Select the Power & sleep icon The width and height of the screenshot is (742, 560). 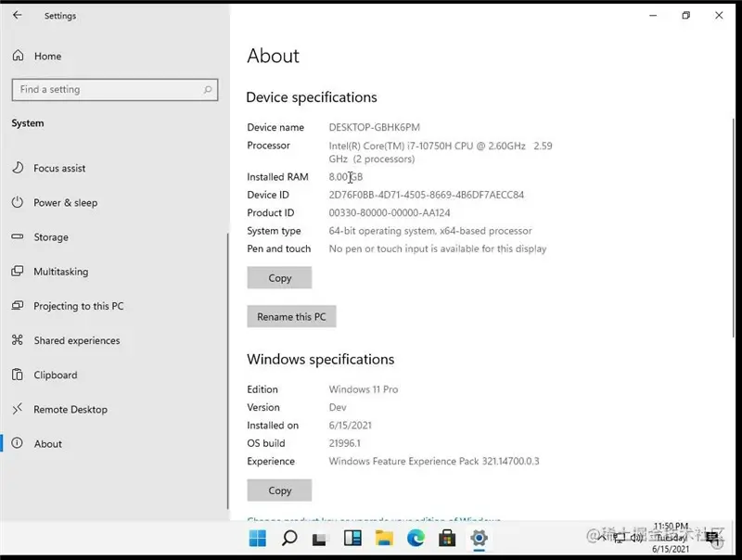point(18,202)
